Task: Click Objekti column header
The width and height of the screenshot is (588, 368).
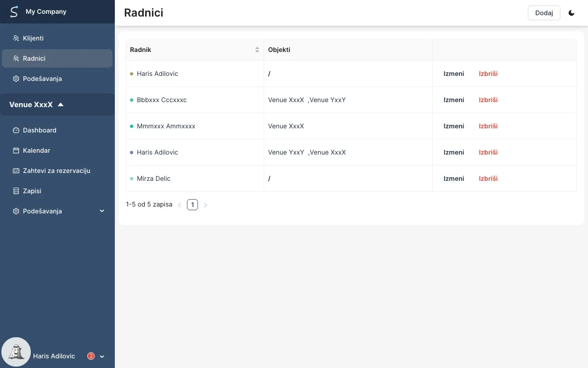Action: click(x=348, y=50)
